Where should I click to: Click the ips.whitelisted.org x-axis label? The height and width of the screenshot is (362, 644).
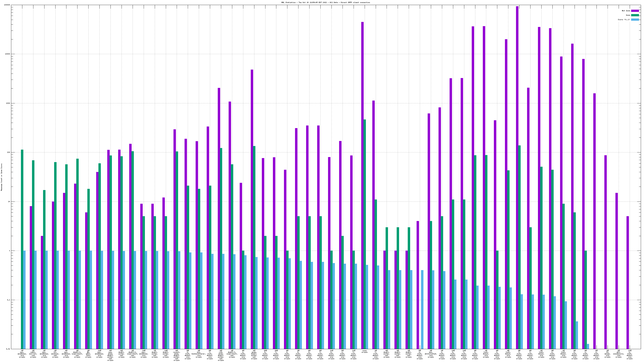coord(431,354)
